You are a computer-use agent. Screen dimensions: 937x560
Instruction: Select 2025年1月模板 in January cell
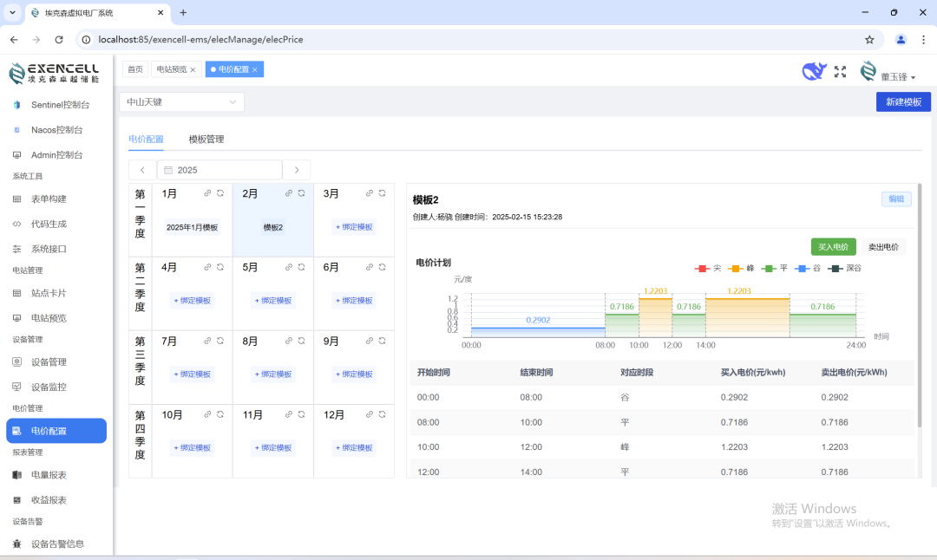pos(193,227)
